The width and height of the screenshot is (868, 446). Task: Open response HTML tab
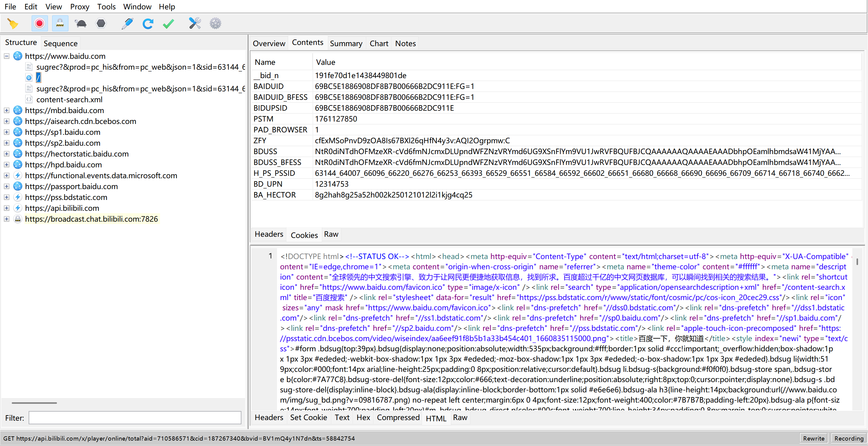[436, 418]
